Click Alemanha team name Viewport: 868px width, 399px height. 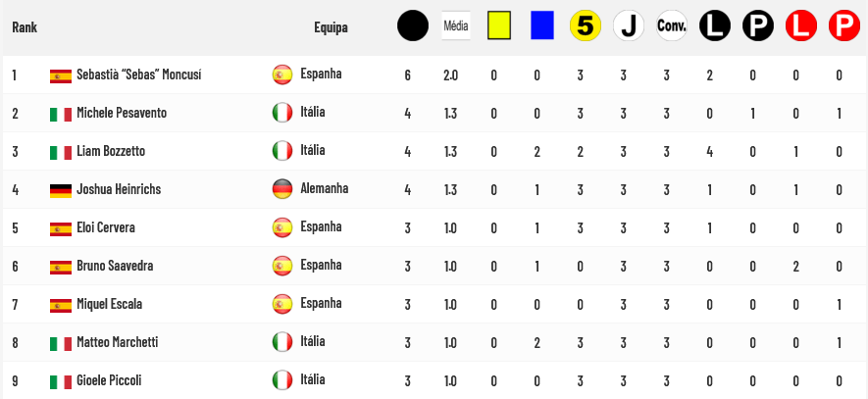click(x=325, y=188)
